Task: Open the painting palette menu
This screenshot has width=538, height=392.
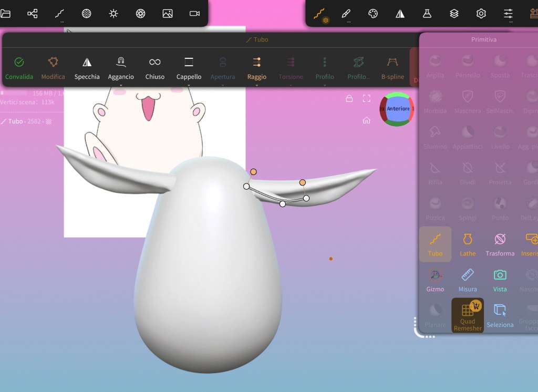Action: coord(373,14)
